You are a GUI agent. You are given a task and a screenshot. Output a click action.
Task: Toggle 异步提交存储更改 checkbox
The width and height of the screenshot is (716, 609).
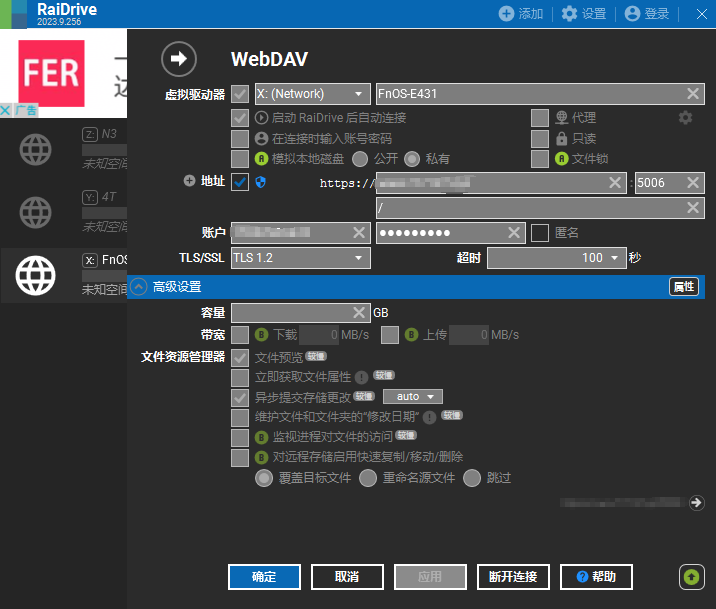click(x=240, y=398)
